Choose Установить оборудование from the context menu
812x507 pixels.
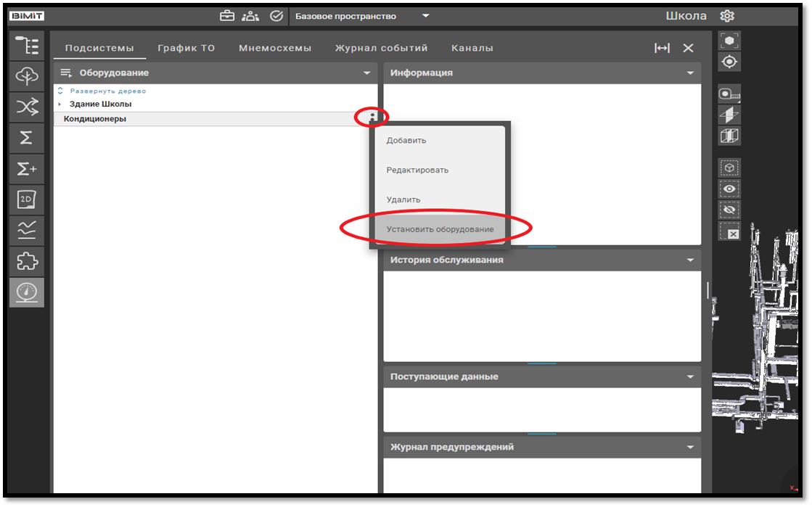(x=440, y=229)
